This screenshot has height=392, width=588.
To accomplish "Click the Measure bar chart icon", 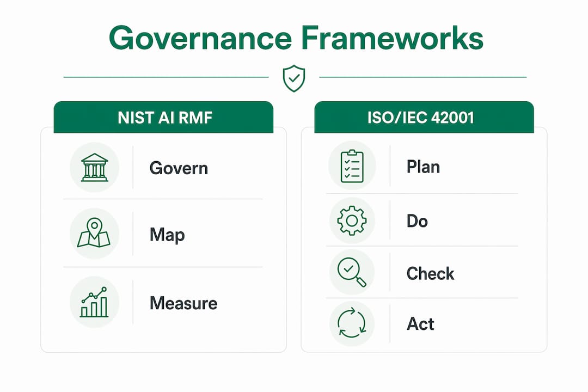I will click(94, 302).
